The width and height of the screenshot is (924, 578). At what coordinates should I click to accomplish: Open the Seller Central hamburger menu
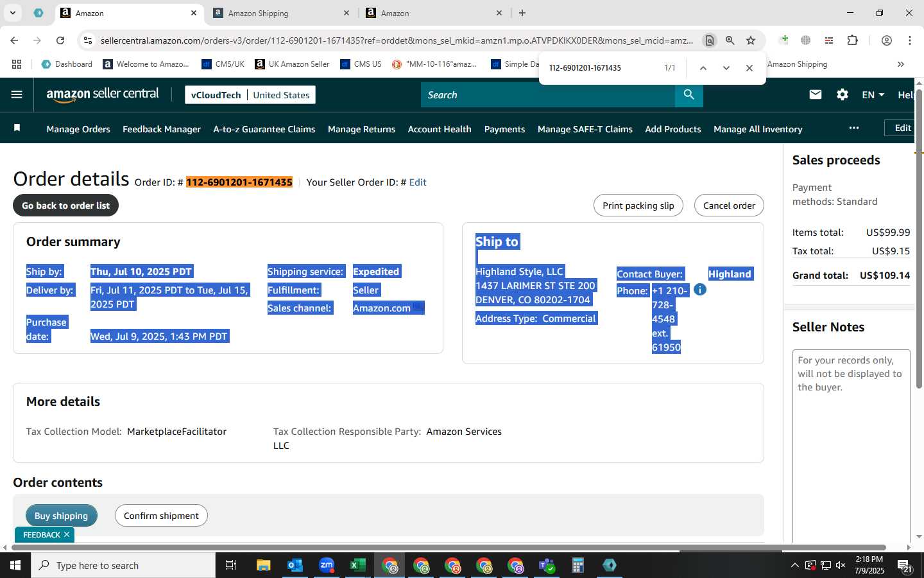(x=17, y=94)
